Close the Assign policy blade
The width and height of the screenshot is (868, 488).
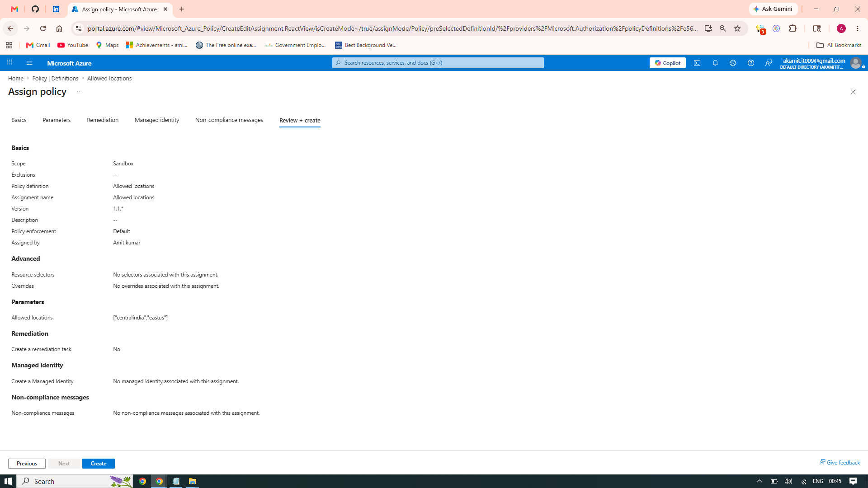click(x=853, y=92)
